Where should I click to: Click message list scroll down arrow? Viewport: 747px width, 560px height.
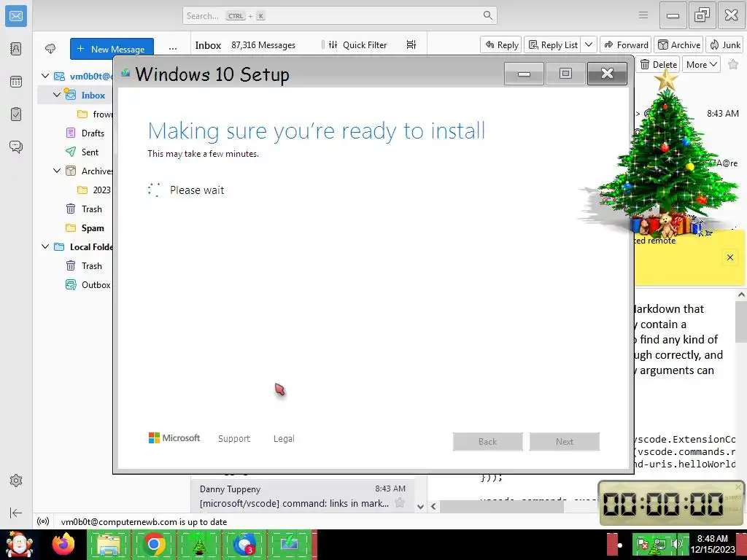click(420, 507)
